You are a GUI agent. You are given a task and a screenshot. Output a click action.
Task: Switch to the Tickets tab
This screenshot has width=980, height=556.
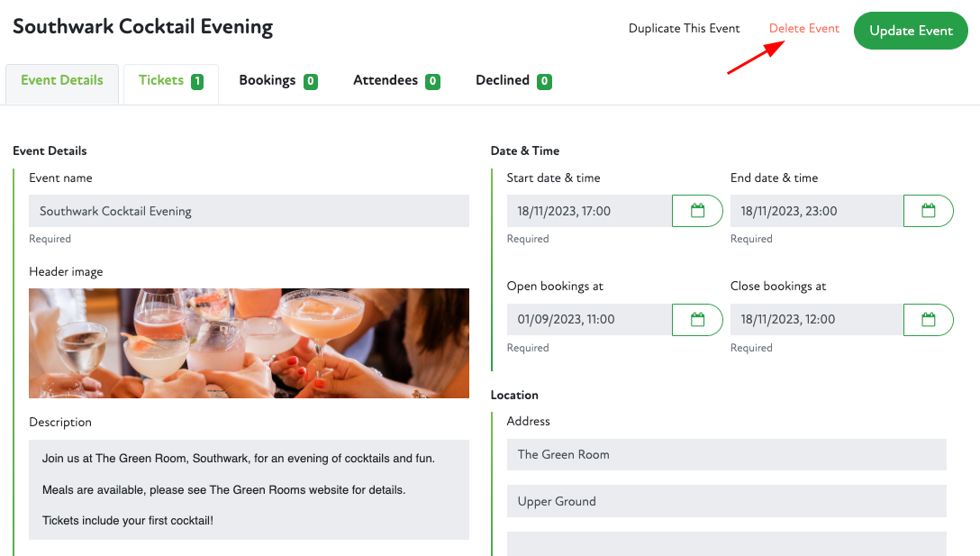[170, 81]
